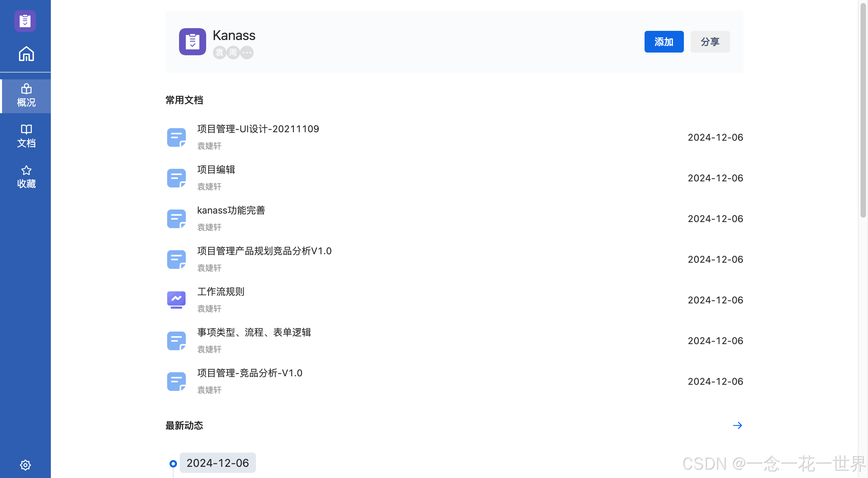Open document kanass功能完善
The image size is (868, 478).
(x=231, y=210)
